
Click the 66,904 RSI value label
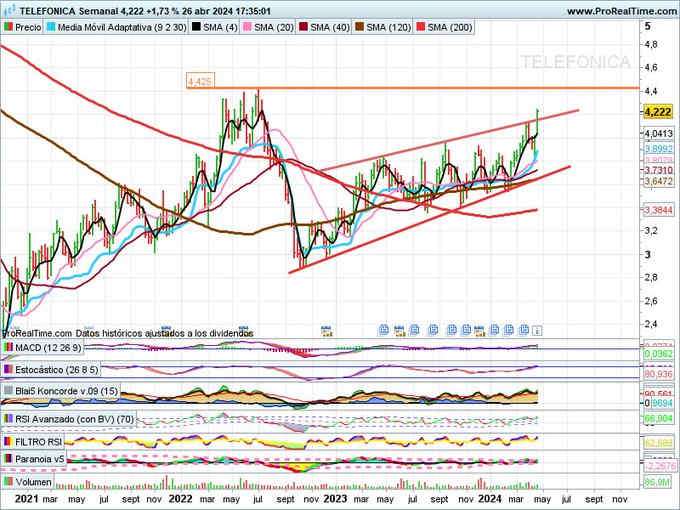coord(658,419)
